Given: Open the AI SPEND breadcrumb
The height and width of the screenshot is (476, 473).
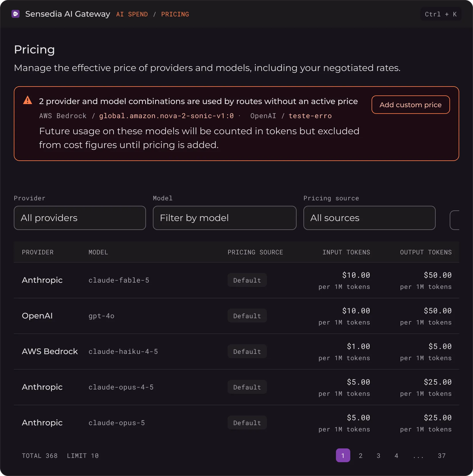Looking at the screenshot, I should 132,14.
